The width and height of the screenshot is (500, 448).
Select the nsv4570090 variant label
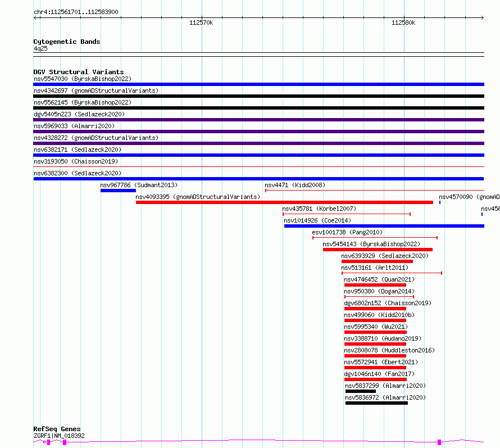(x=469, y=197)
